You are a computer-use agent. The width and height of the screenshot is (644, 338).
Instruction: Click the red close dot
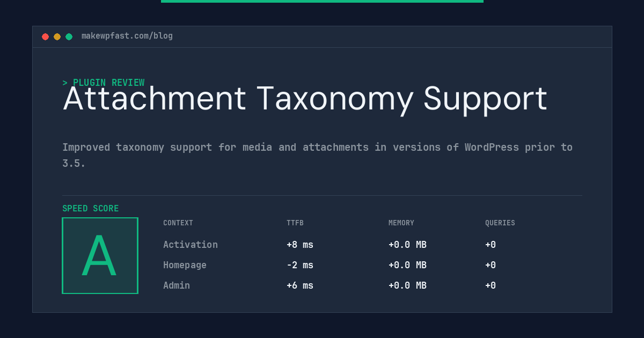[45, 36]
